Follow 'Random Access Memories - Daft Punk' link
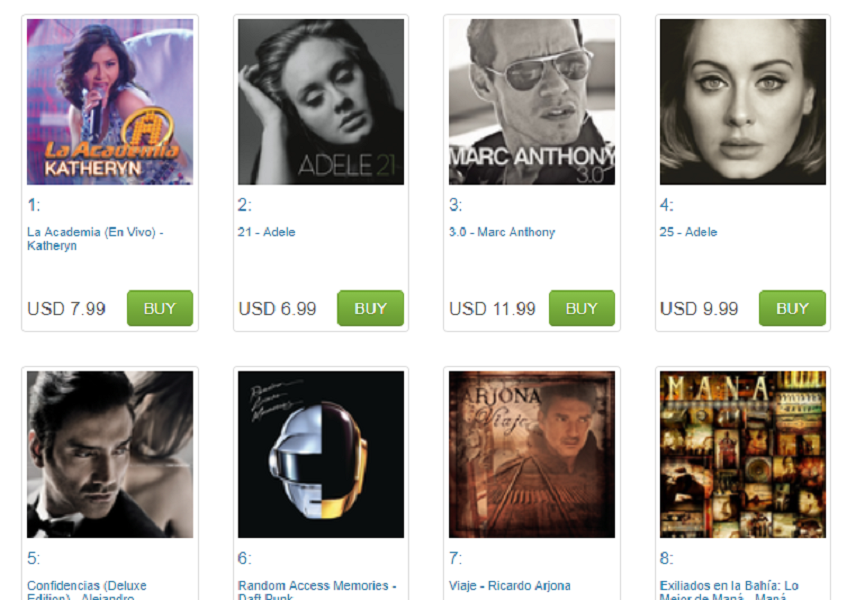This screenshot has height=600, width=847. [317, 590]
